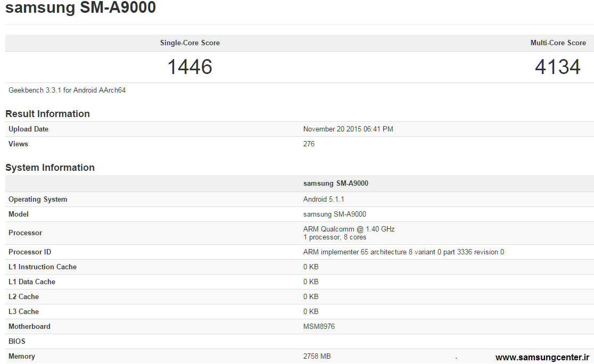The width and height of the screenshot is (594, 364).
Task: Select the 0 KB value for L3 Cache
Action: click(x=311, y=312)
